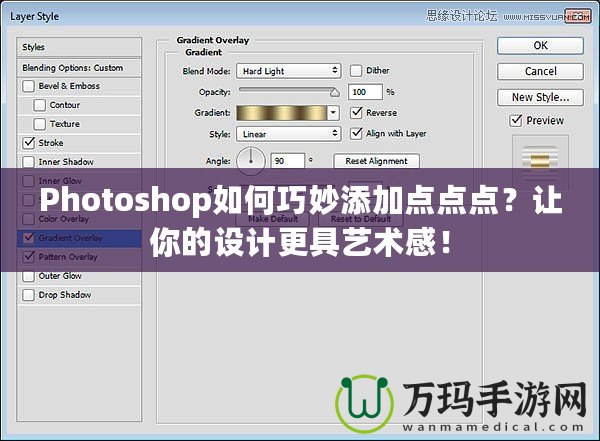The height and width of the screenshot is (441, 600).
Task: Click the Angle value field
Action: (x=287, y=161)
